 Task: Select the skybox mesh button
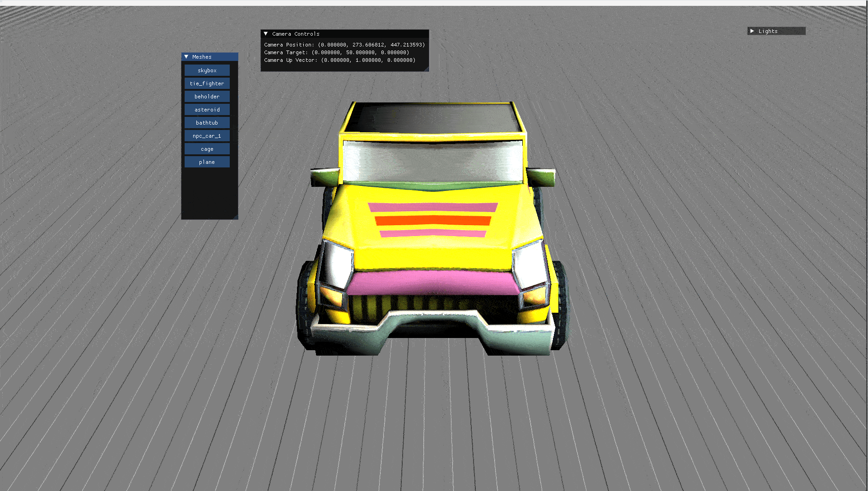point(207,70)
